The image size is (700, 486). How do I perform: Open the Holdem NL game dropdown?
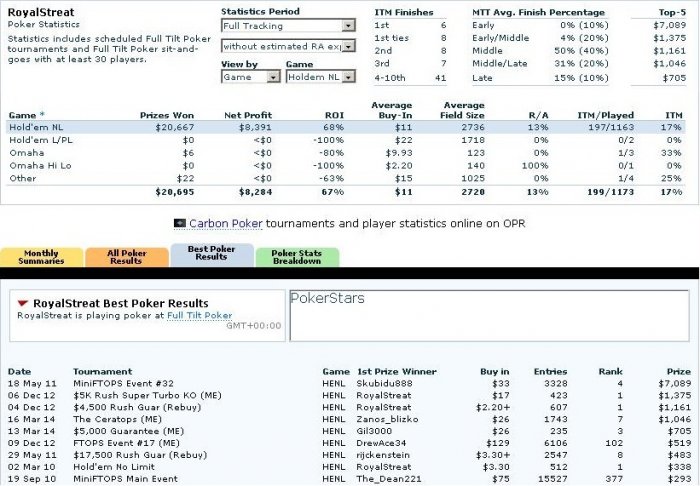[x=321, y=77]
